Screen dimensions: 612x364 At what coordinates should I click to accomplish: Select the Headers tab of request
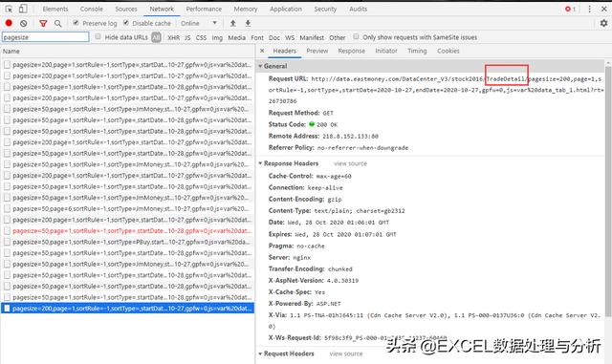coord(285,51)
